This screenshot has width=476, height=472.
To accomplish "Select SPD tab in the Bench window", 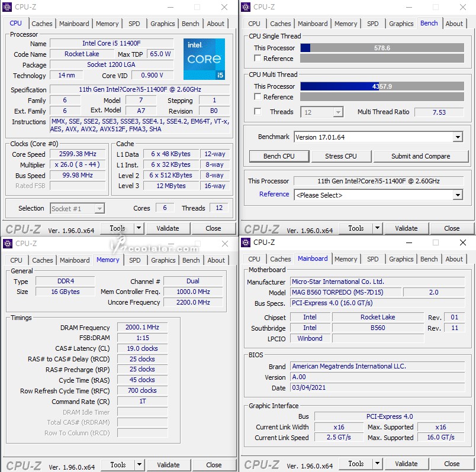I will pos(372,24).
